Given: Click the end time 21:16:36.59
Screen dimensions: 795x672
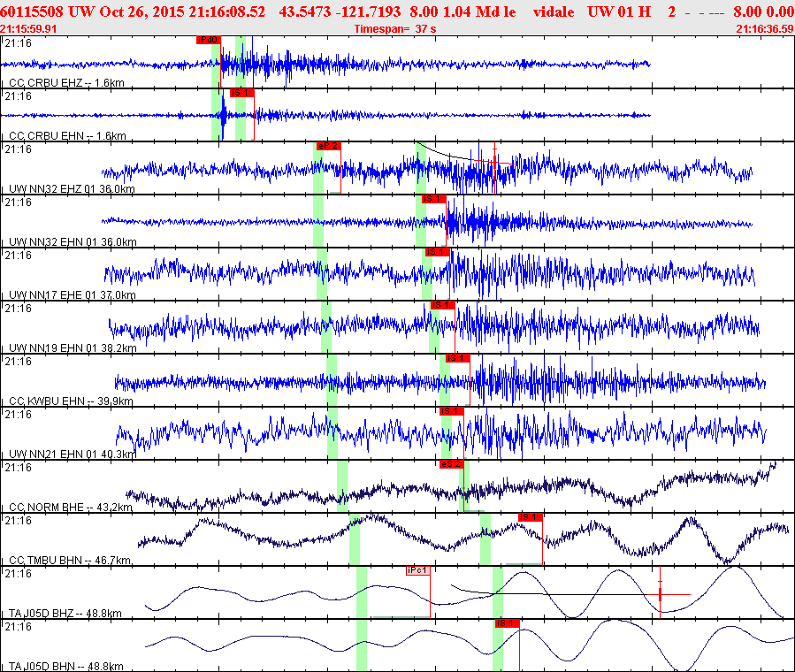Looking at the screenshot, I should [765, 29].
